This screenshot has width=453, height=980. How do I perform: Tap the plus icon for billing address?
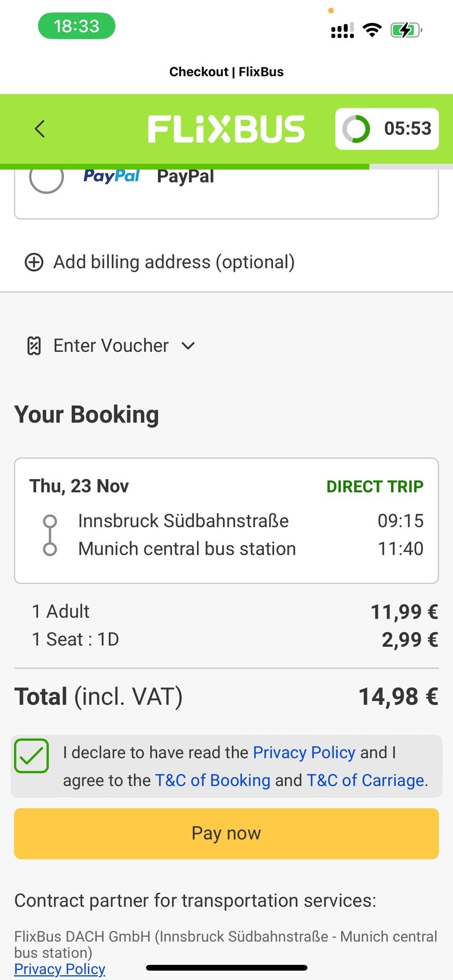pos(34,262)
